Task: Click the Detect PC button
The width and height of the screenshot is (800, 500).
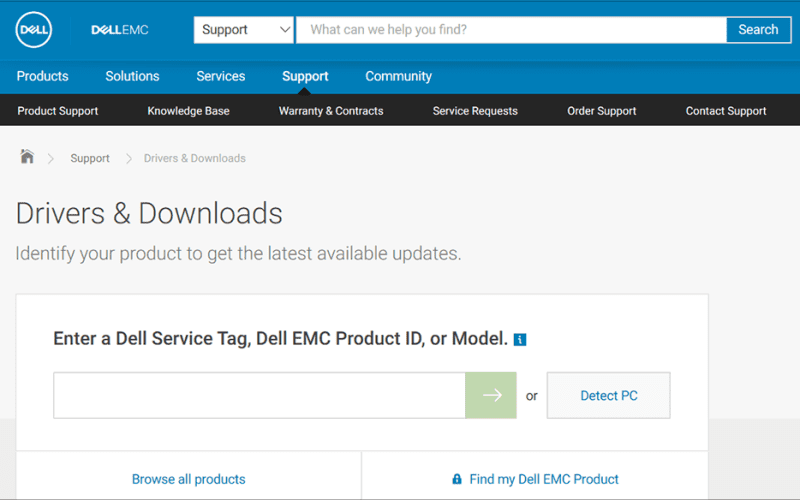Action: (609, 395)
